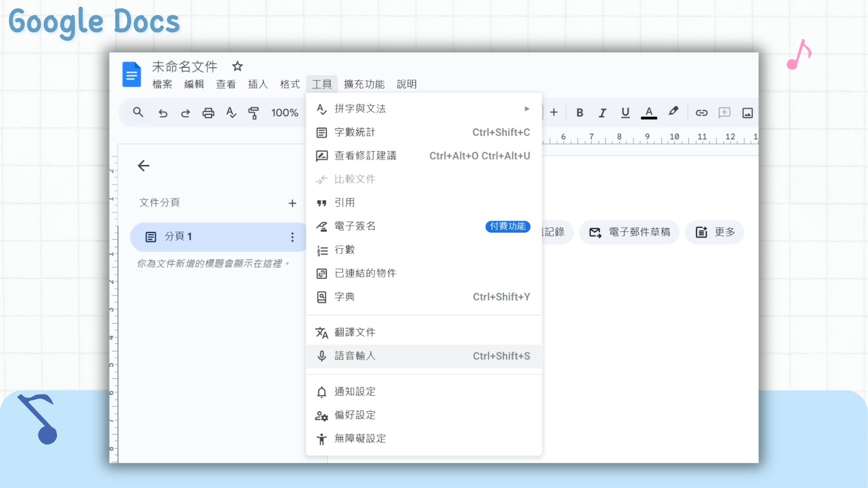Toggle underline formatting
Viewport: 868px width, 488px height.
[x=625, y=113]
